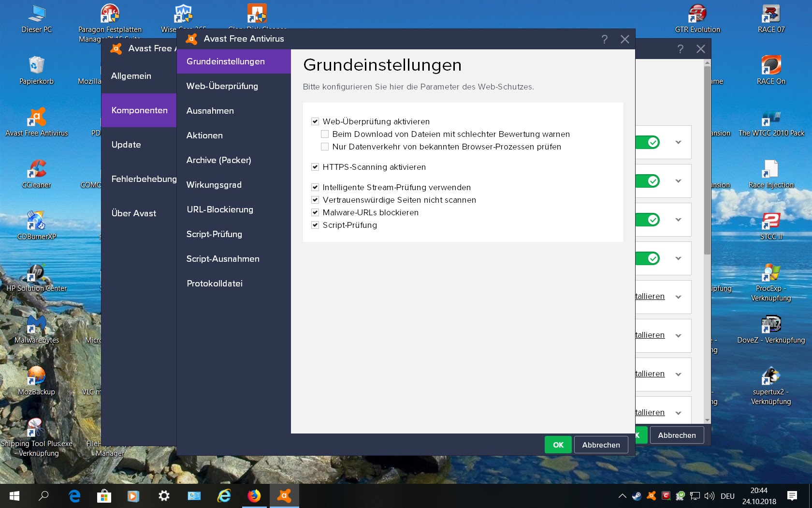Select the CDBurnerXP desktop icon
The height and width of the screenshot is (508, 812).
[37, 225]
